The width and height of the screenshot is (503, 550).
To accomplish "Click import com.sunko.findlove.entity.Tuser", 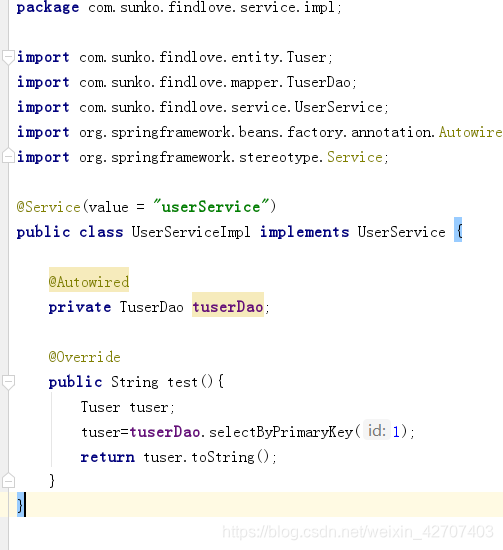I will tap(174, 57).
